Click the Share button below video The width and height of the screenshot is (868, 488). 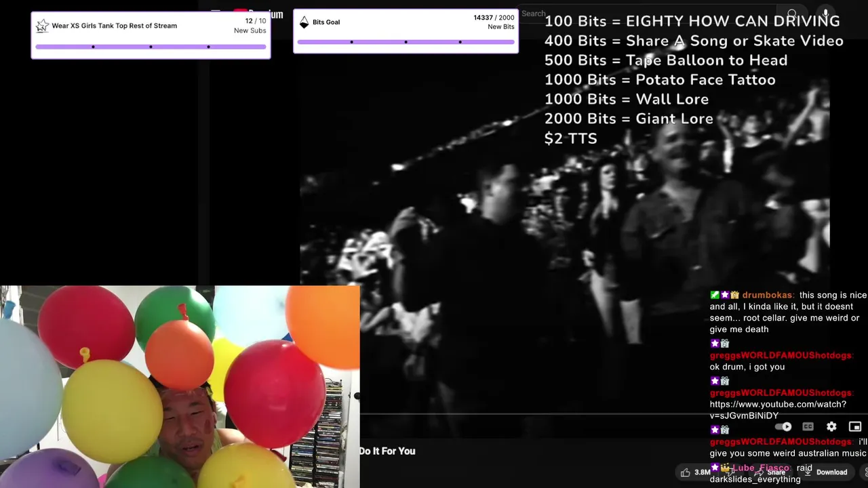(x=770, y=472)
